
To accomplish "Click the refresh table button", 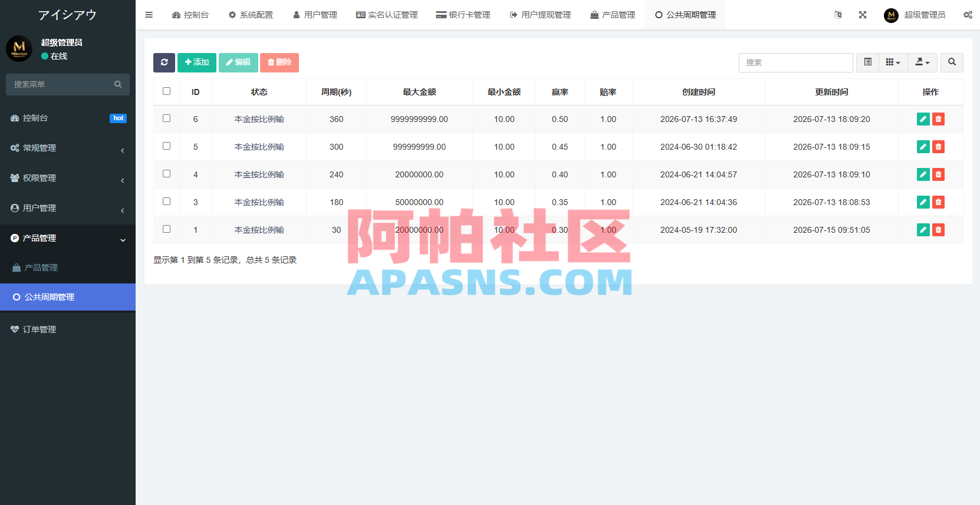I will [x=164, y=62].
